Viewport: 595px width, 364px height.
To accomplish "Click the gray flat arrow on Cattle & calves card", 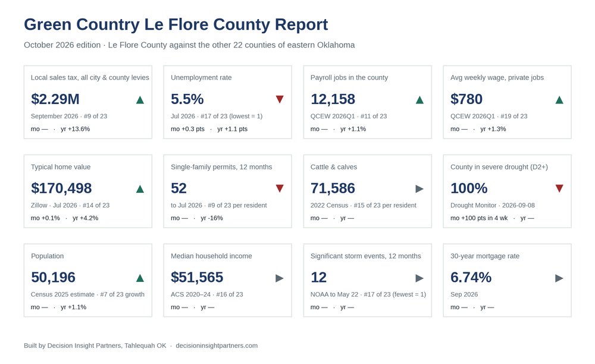I will (x=419, y=189).
